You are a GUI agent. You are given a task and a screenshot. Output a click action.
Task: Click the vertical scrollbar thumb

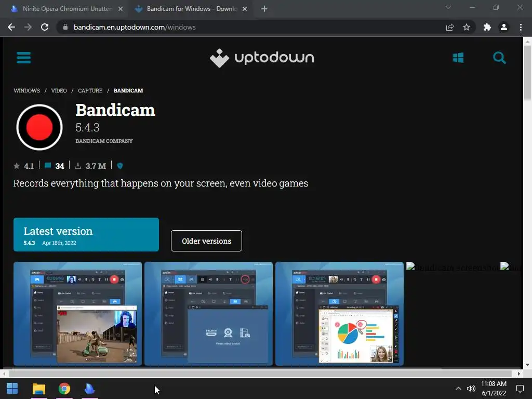click(x=527, y=72)
